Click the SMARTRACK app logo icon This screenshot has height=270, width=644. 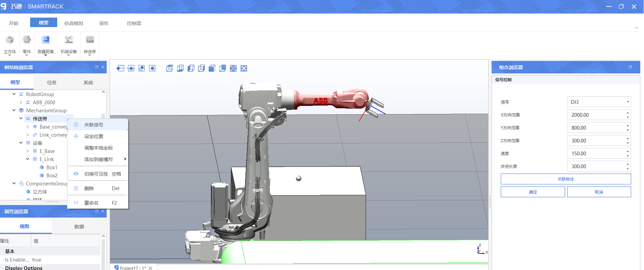3,6
